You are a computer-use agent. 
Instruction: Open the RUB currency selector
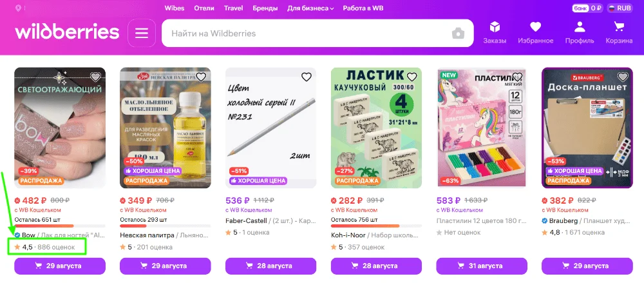[620, 8]
